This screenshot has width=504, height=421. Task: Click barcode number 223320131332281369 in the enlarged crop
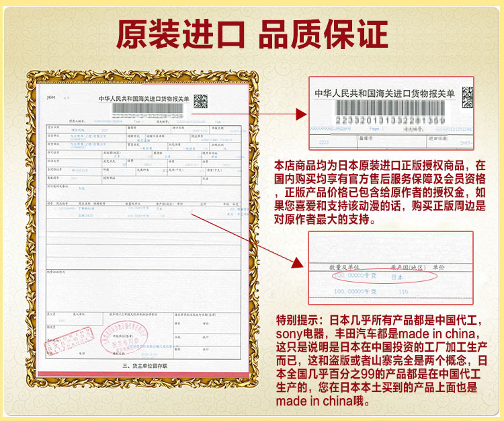(390, 120)
